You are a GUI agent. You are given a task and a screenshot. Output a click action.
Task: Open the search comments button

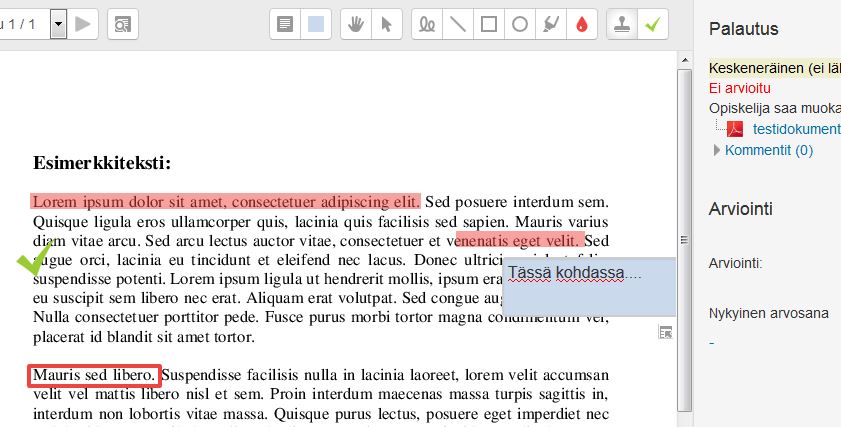point(123,23)
